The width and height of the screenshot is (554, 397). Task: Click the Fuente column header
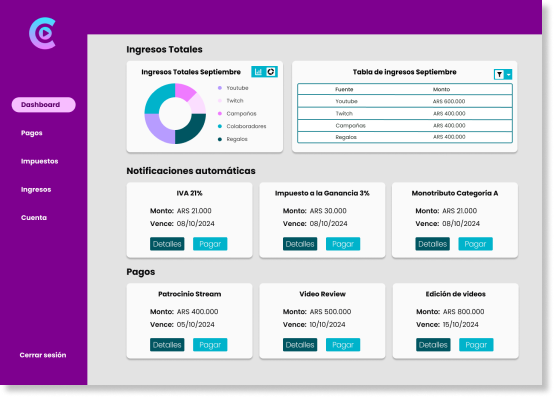344,89
